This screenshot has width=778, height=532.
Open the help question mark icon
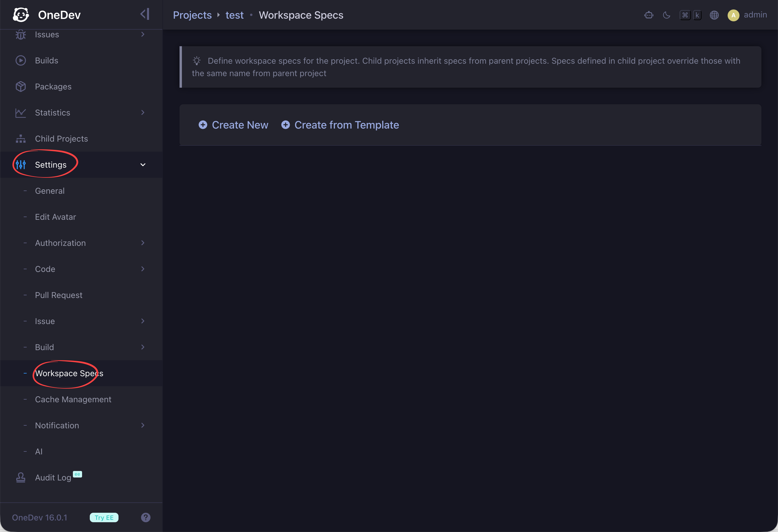coord(146,517)
